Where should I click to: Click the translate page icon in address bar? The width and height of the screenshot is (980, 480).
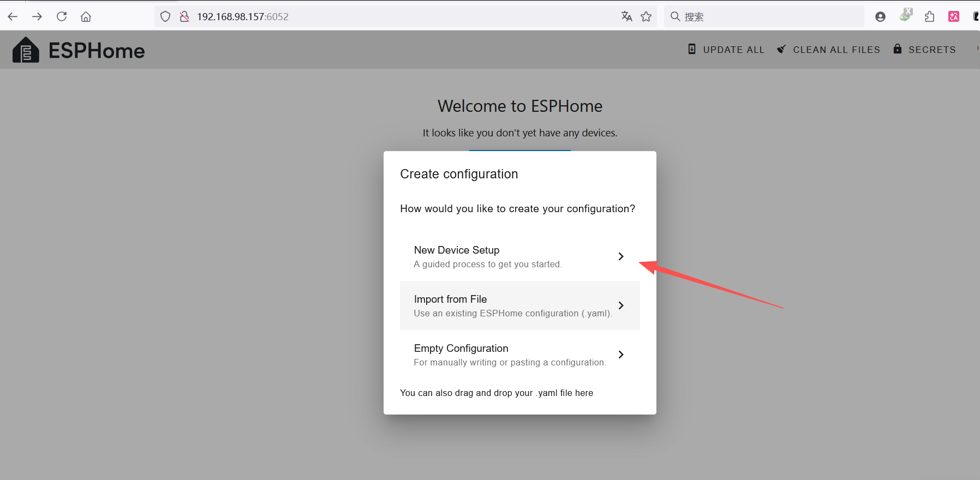click(627, 17)
